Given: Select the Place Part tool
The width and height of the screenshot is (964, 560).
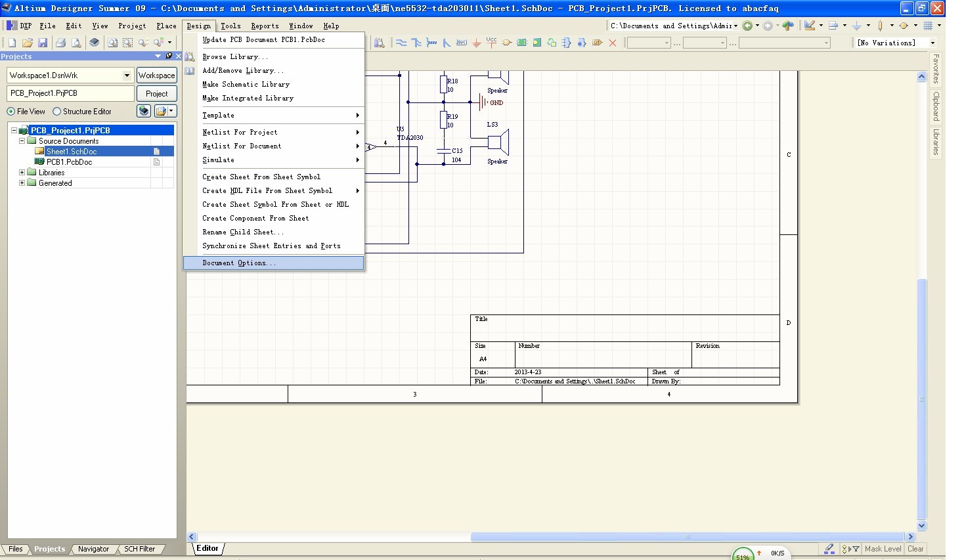Looking at the screenshot, I should 507,43.
